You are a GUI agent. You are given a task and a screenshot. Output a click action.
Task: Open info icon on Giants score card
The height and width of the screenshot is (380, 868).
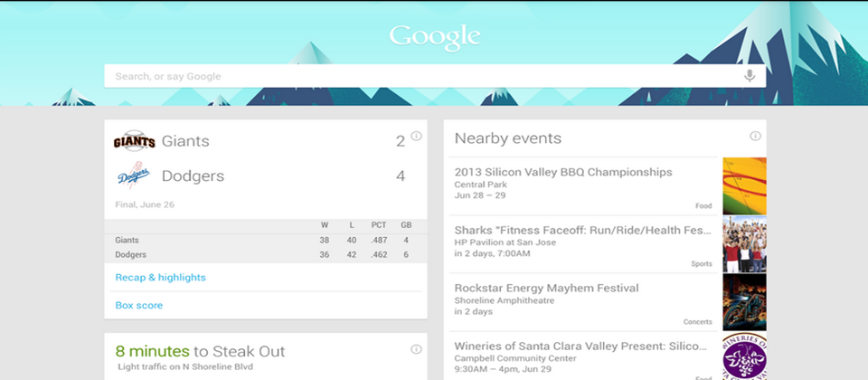[416, 137]
